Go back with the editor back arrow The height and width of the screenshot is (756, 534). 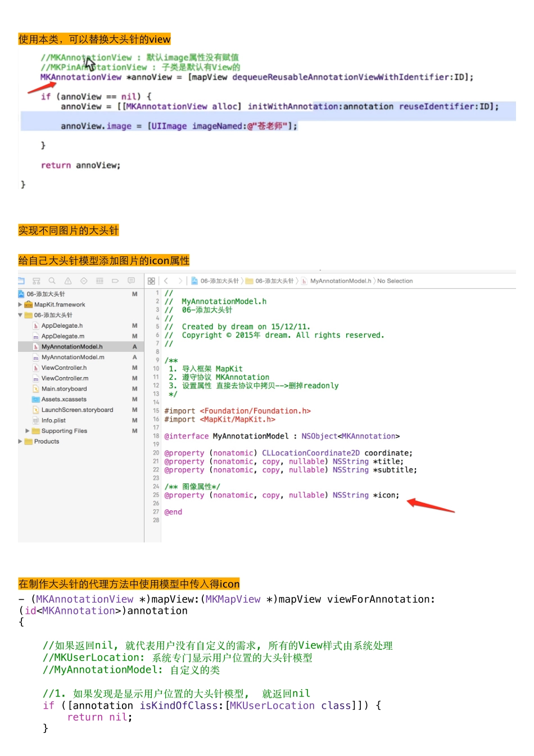pos(166,280)
